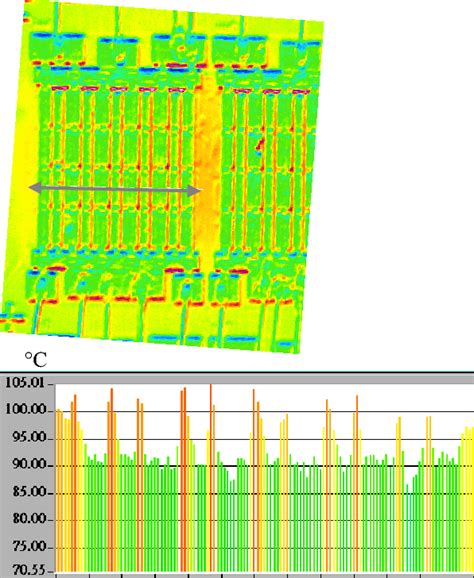
Task: Click the 100.00 axis label
Action: click(26, 410)
